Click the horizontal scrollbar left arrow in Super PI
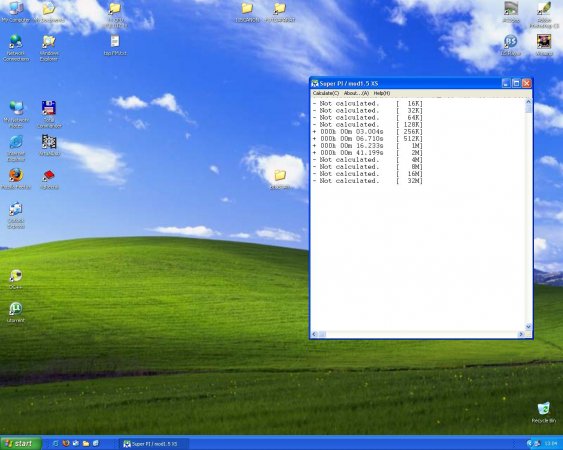The width and height of the screenshot is (563, 450). click(314, 334)
